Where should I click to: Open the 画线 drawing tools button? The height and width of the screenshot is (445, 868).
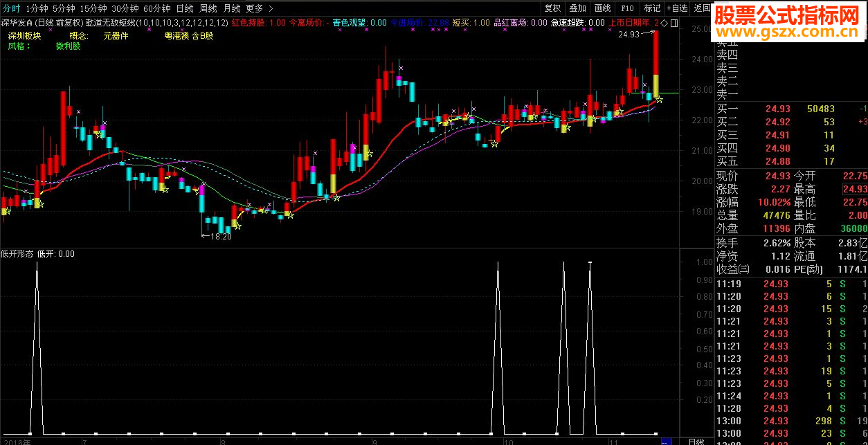602,8
